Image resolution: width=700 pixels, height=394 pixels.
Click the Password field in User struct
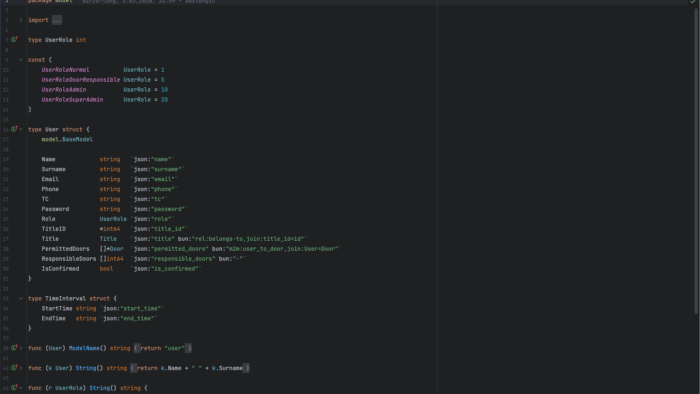coord(55,209)
